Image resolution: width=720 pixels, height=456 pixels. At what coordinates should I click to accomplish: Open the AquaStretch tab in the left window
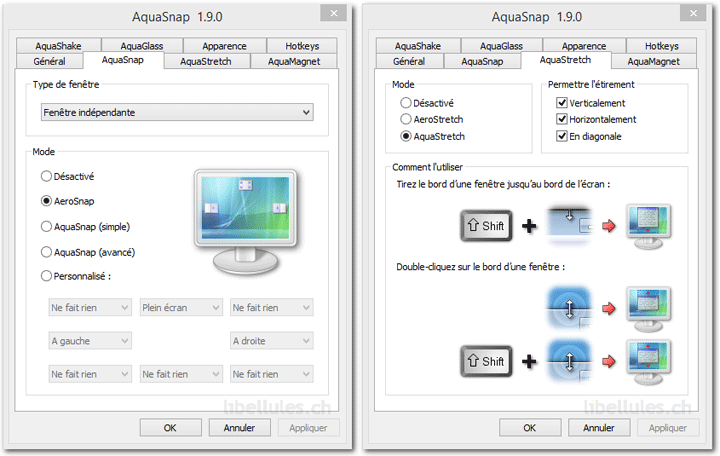click(x=206, y=61)
